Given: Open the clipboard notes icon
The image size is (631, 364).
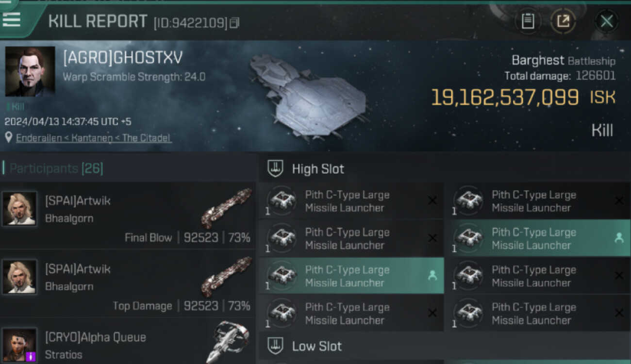Looking at the screenshot, I should [x=528, y=21].
